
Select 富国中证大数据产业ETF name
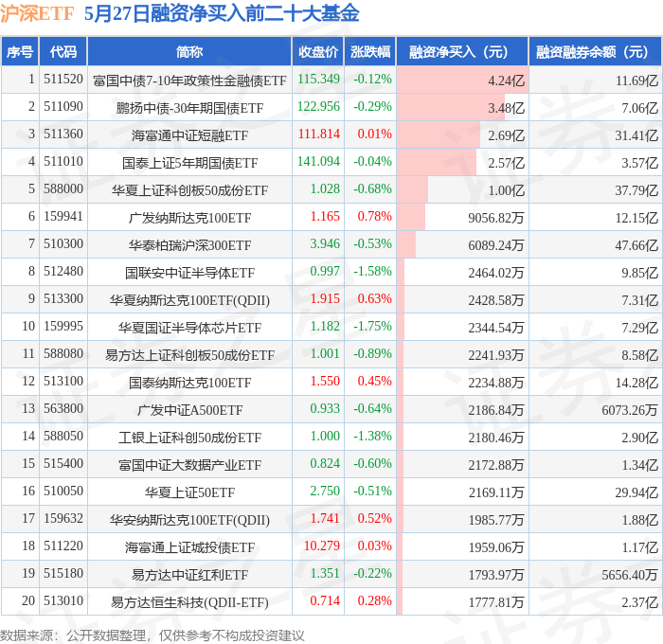[189, 465]
